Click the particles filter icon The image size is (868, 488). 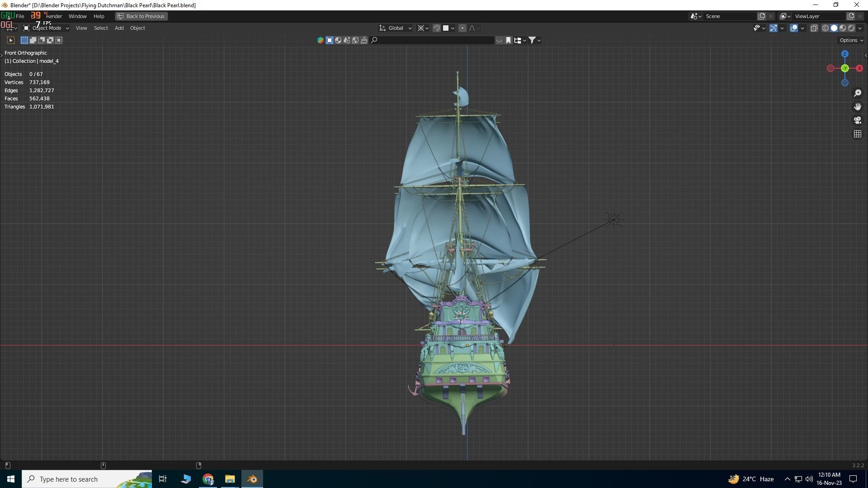pos(347,40)
